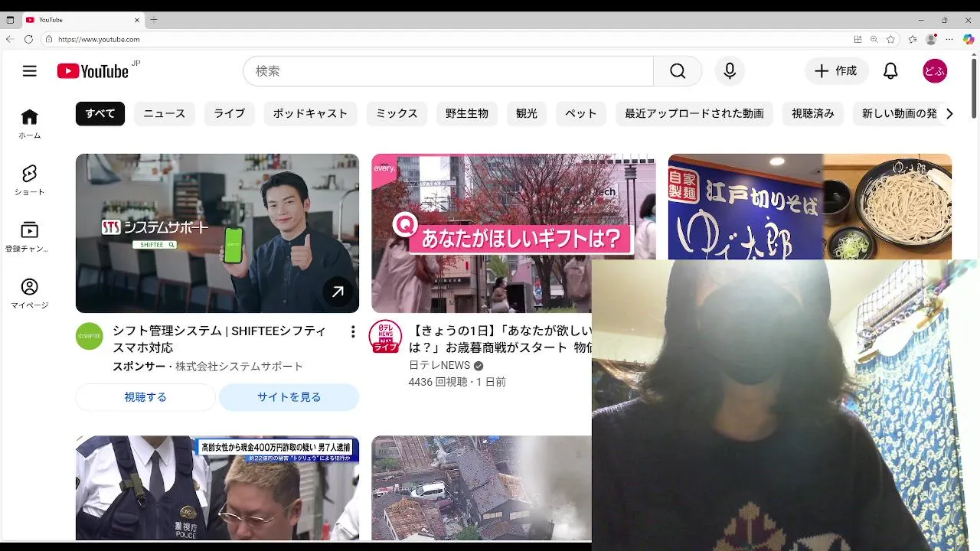Click 株式会社システムサポート sponsor text

[240, 367]
